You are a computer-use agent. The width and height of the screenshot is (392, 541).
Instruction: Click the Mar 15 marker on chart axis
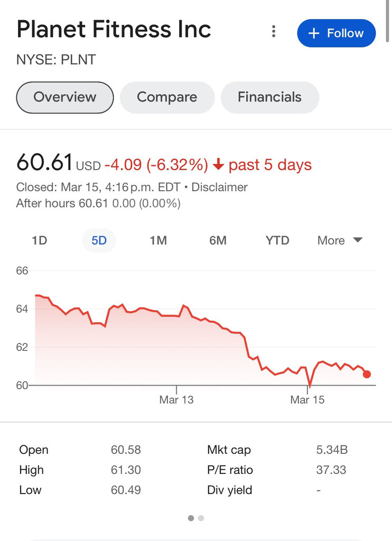pos(307,399)
